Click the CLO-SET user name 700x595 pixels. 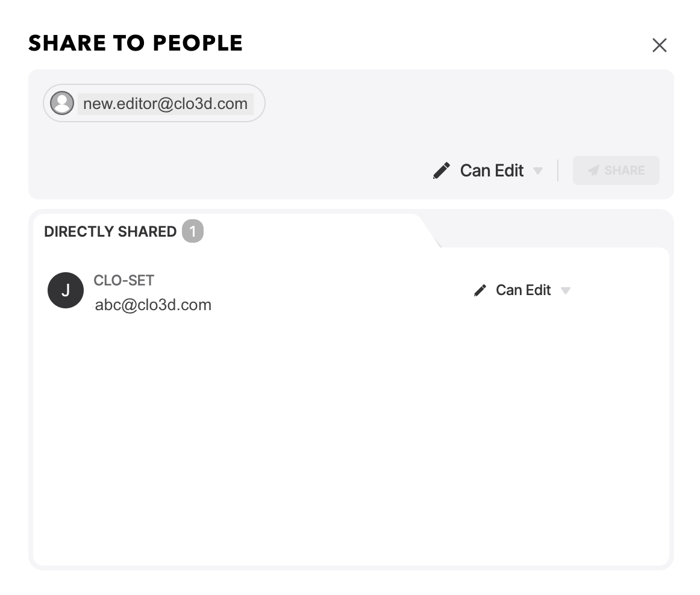tap(123, 280)
